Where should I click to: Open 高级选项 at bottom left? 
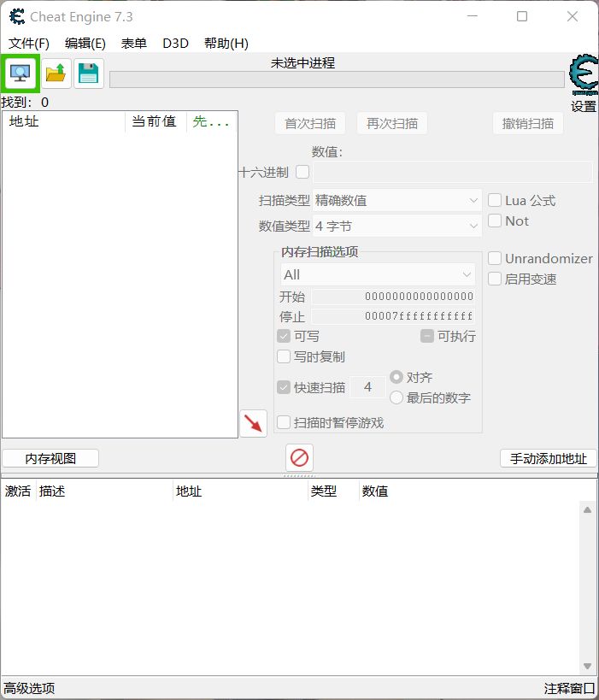click(x=29, y=688)
